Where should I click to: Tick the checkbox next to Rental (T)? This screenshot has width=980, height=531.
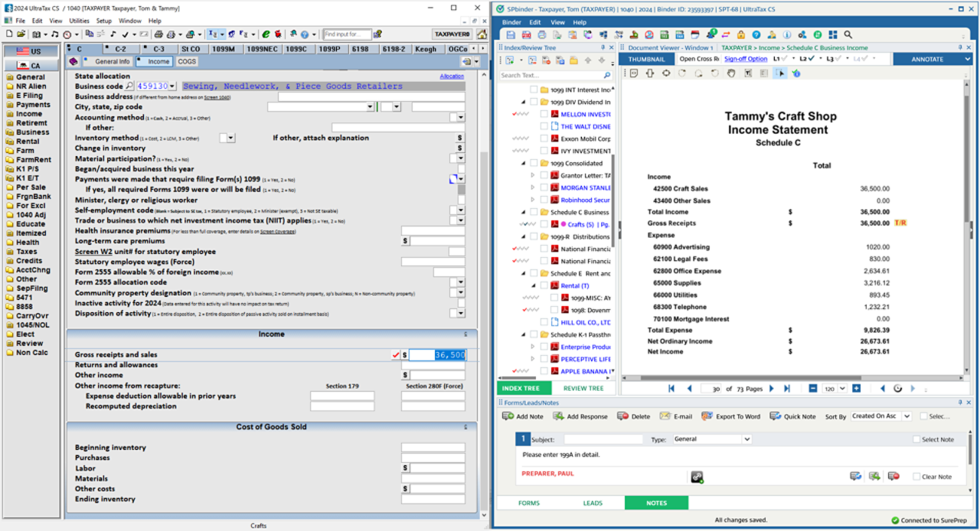coord(544,285)
